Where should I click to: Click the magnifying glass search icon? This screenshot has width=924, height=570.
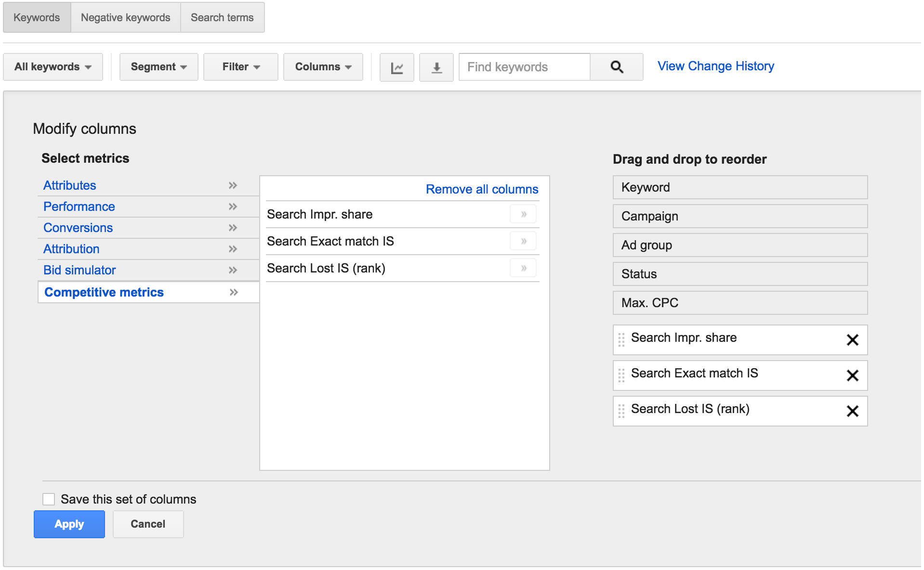point(617,67)
